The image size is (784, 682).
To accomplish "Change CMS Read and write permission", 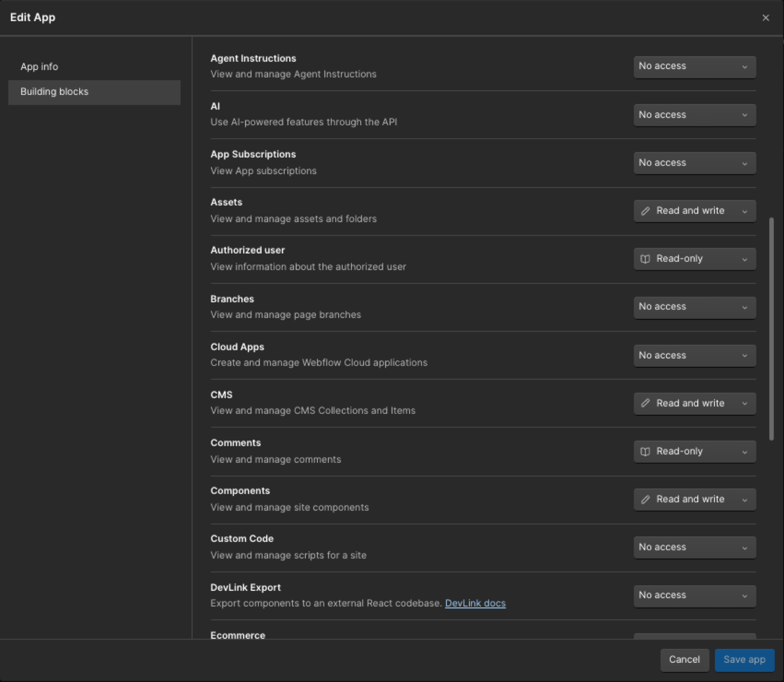I will coord(694,403).
